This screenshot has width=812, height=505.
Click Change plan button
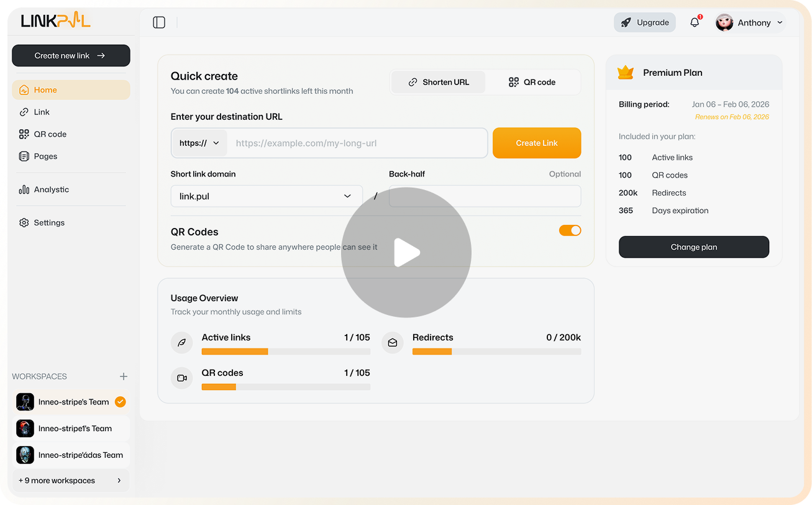tap(694, 247)
